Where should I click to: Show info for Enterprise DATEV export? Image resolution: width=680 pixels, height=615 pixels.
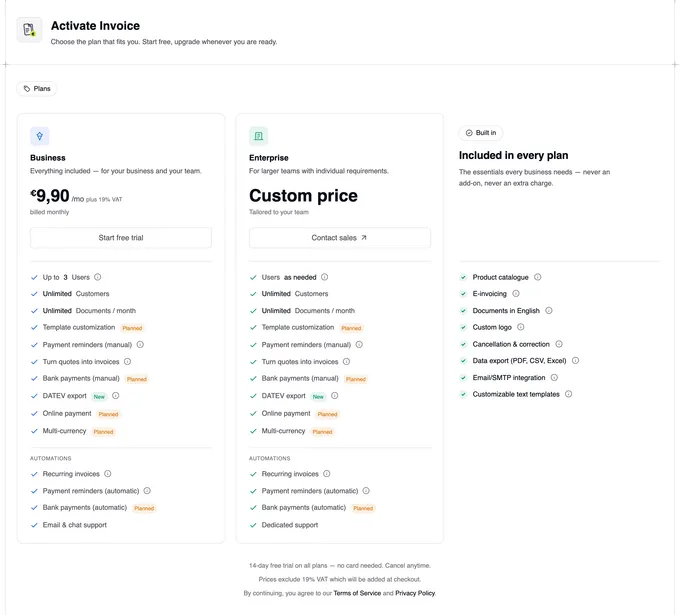point(334,396)
